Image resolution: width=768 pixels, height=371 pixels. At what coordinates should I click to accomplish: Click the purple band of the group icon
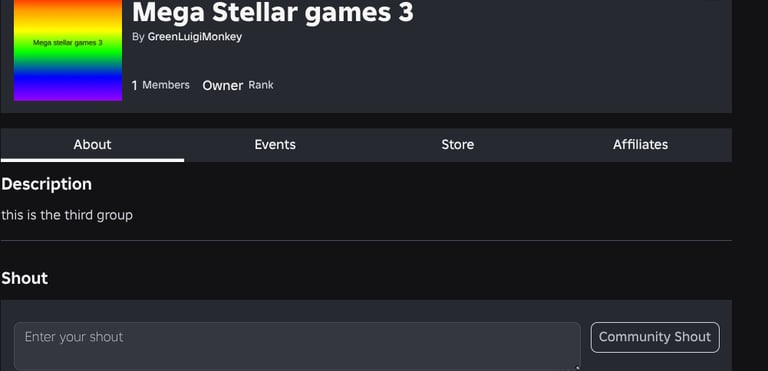click(68, 94)
